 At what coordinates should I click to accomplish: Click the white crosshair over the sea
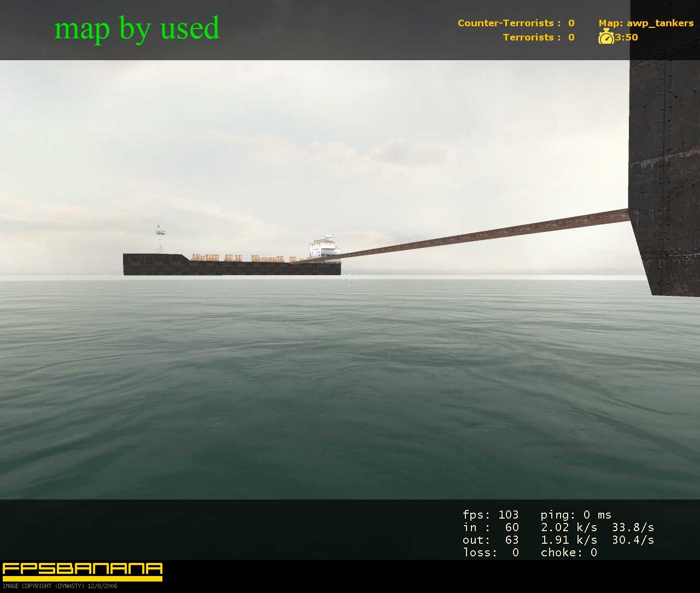pyautogui.click(x=349, y=278)
